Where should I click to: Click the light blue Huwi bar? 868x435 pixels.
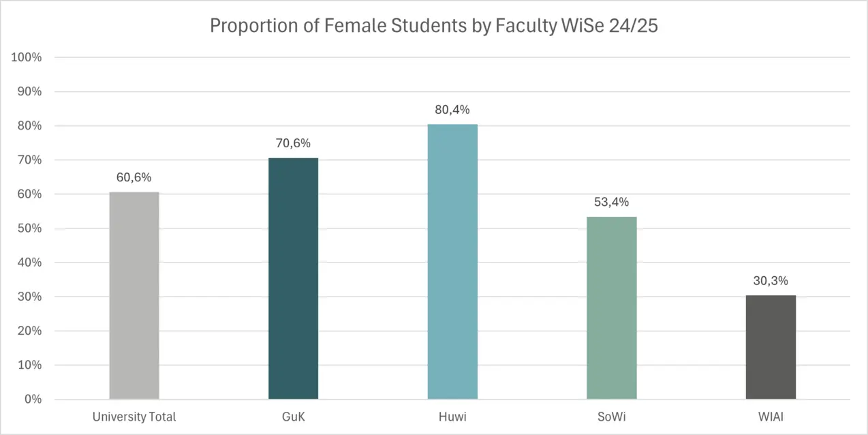[452, 261]
